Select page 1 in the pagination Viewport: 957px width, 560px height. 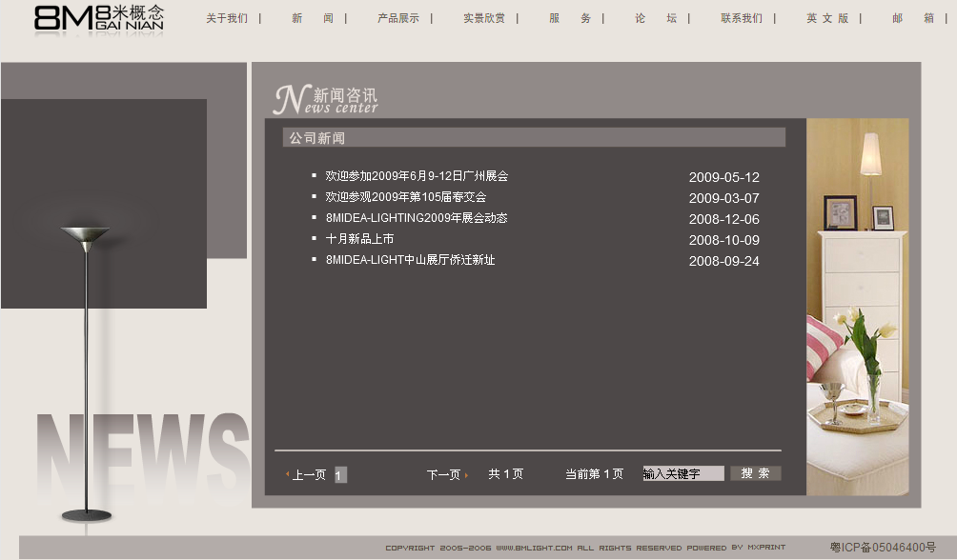(340, 474)
